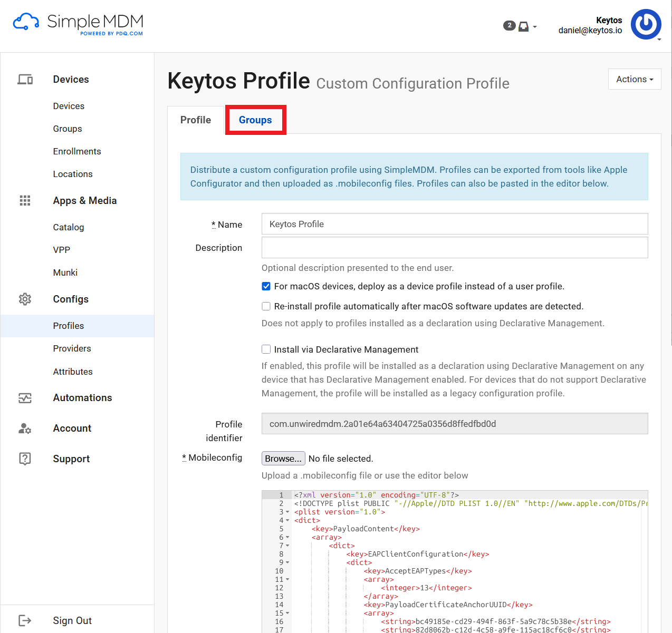Select the Profile tab
Viewport: 672px width, 633px height.
[x=196, y=120]
